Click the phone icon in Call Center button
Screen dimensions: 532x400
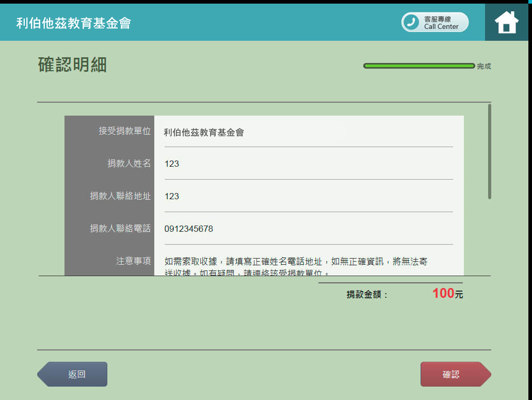click(x=411, y=22)
